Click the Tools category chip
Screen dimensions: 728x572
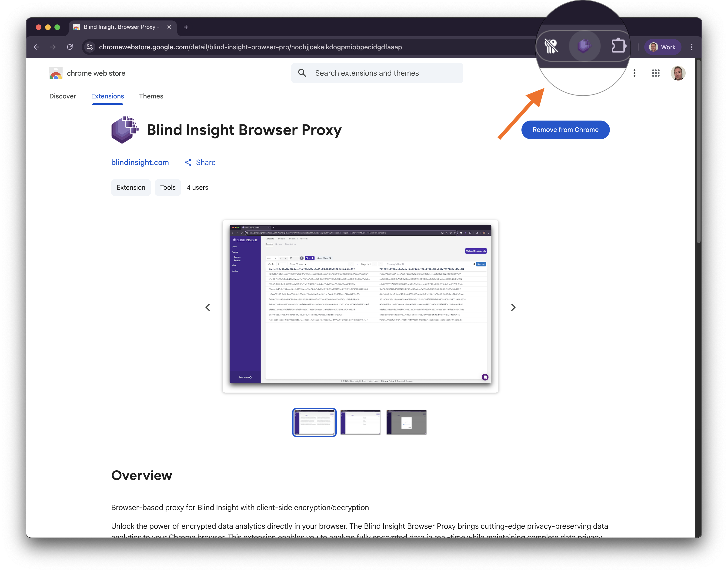coord(168,188)
